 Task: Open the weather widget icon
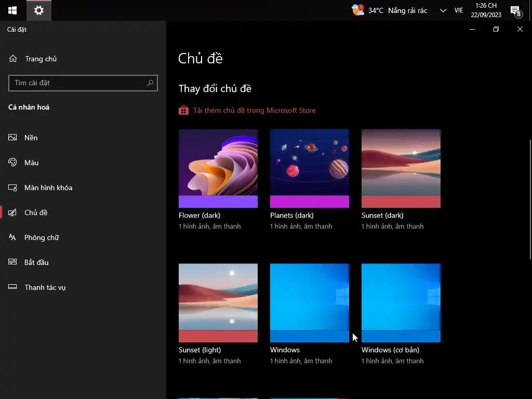click(357, 10)
